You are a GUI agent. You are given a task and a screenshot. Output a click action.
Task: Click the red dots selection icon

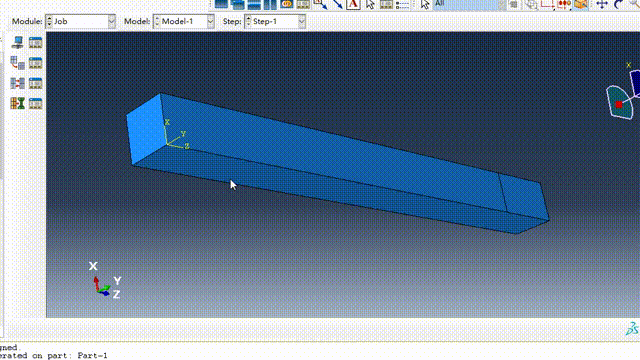[564, 4]
